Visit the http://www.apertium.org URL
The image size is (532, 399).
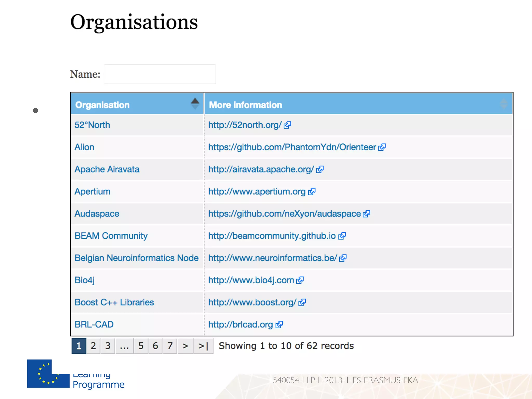click(257, 192)
